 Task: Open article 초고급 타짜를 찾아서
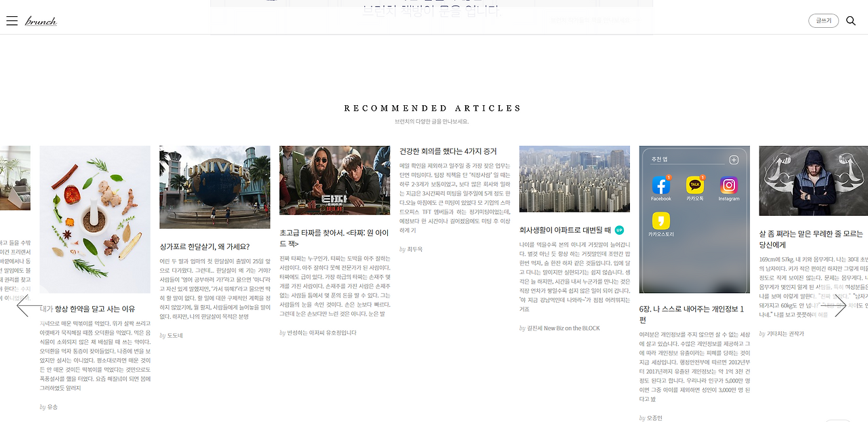click(x=334, y=238)
